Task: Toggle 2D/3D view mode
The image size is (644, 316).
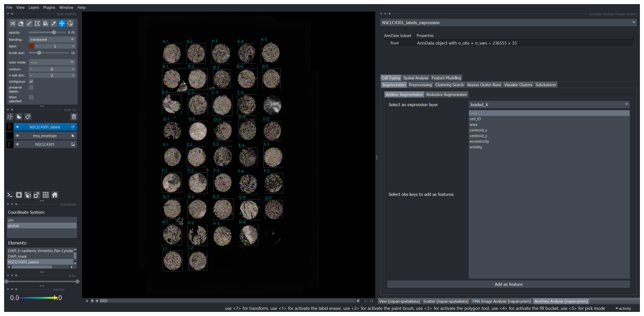Action: point(19,195)
